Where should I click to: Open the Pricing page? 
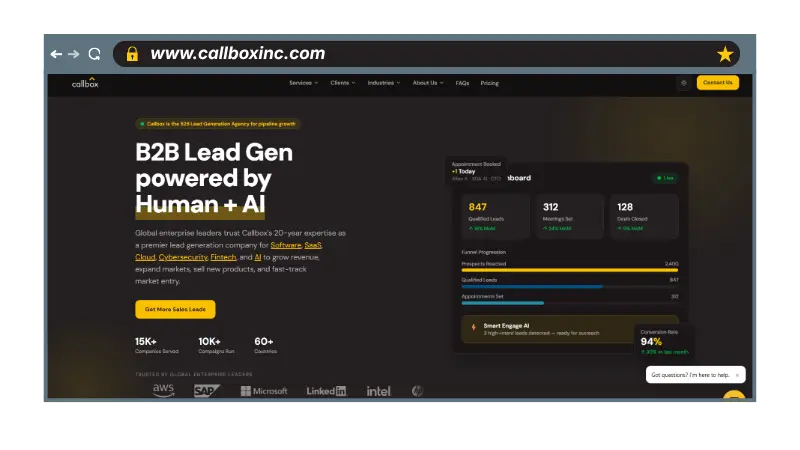click(489, 83)
